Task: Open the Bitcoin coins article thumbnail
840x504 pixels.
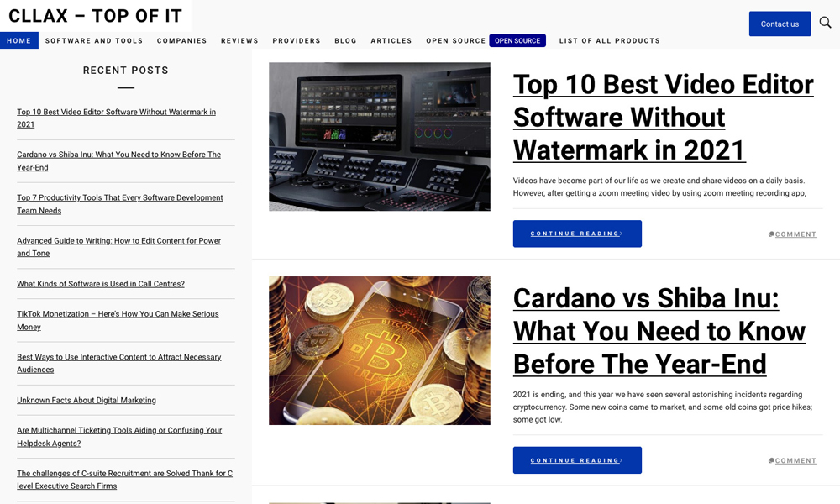Action: (x=379, y=350)
